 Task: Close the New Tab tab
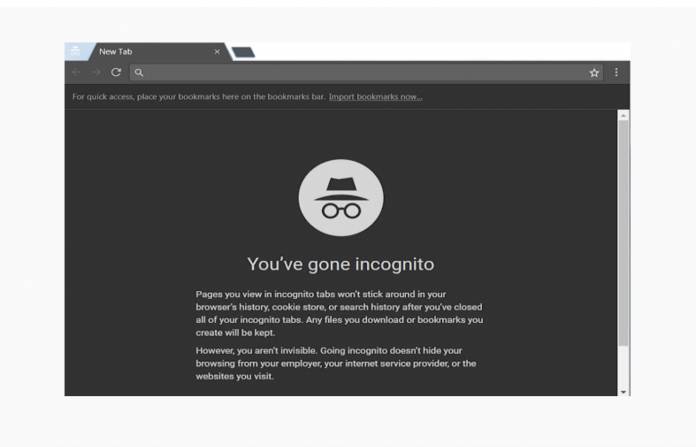click(x=217, y=52)
